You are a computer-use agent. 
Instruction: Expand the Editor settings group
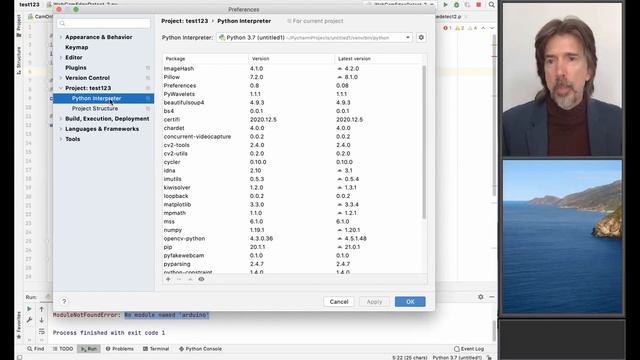[61, 58]
